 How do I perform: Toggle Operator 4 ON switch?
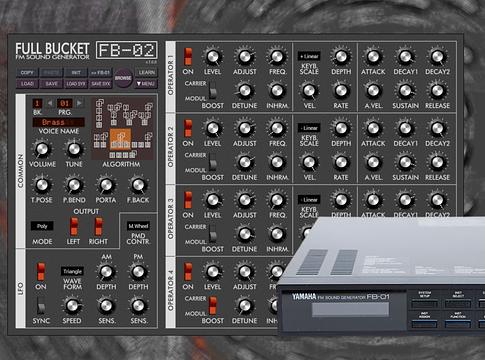point(188,272)
